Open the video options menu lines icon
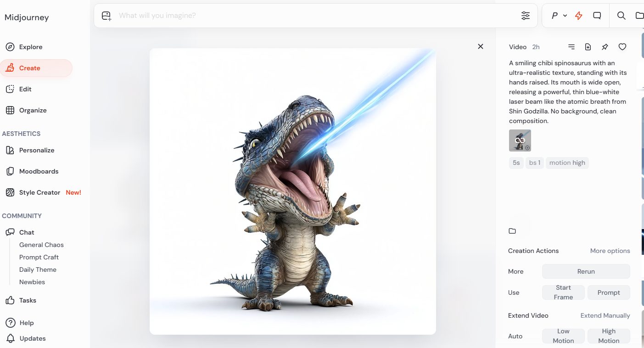This screenshot has height=348, width=644. tap(571, 47)
